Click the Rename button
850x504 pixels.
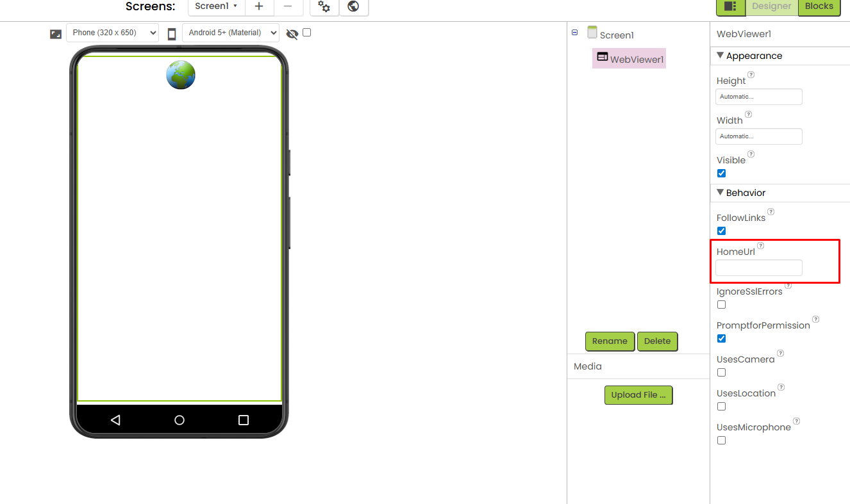610,341
